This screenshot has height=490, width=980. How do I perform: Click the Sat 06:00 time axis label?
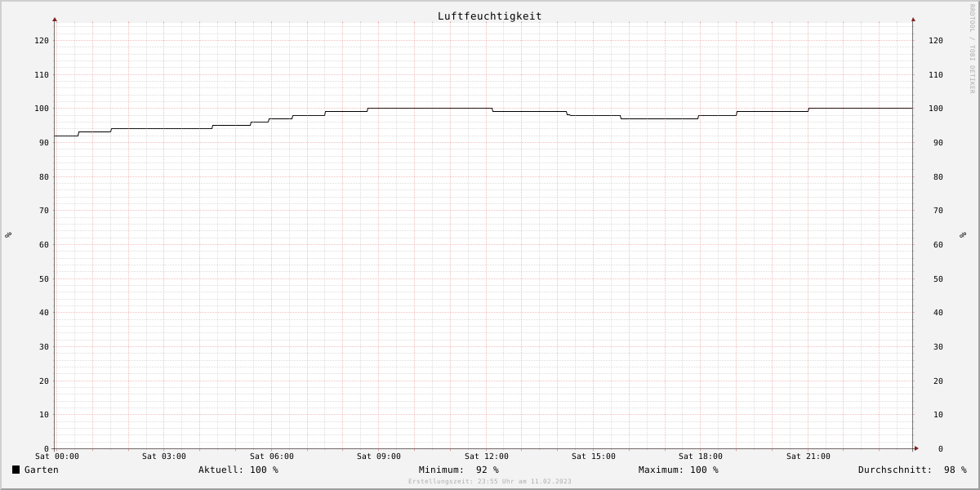click(x=272, y=457)
